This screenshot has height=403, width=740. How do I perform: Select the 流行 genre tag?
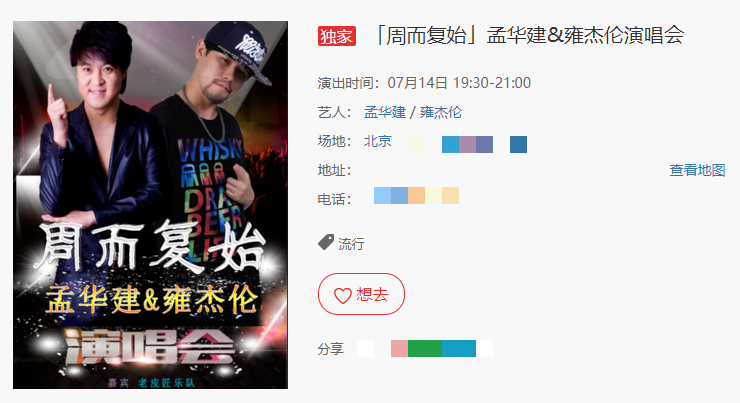[x=351, y=243]
